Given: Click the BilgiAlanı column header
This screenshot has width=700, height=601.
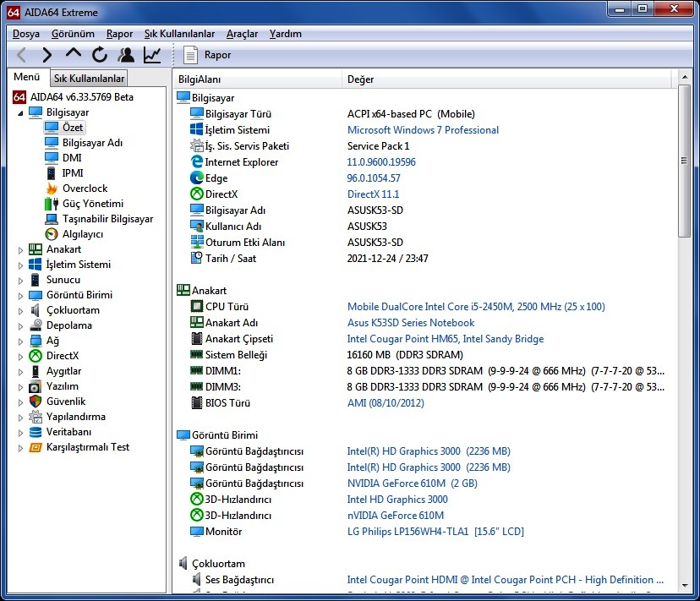Looking at the screenshot, I should 257,79.
